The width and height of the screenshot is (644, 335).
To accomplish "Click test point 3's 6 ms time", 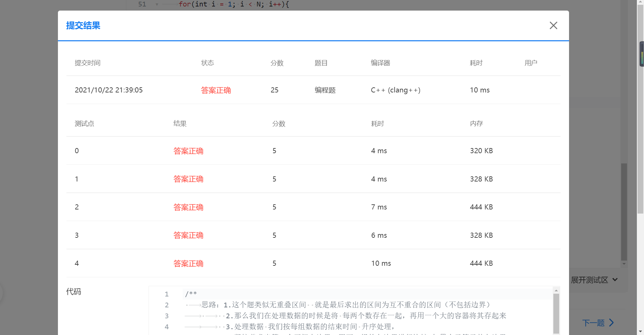I will [x=379, y=235].
